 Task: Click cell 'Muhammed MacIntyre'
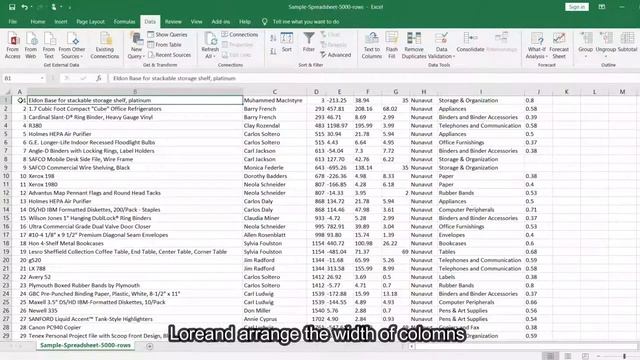click(x=274, y=100)
